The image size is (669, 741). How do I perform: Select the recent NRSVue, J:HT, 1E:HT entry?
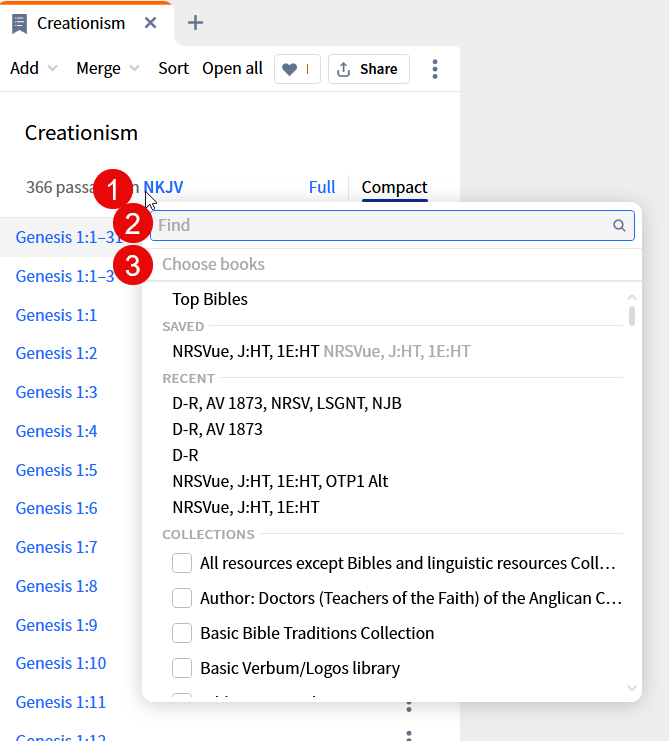coord(246,507)
